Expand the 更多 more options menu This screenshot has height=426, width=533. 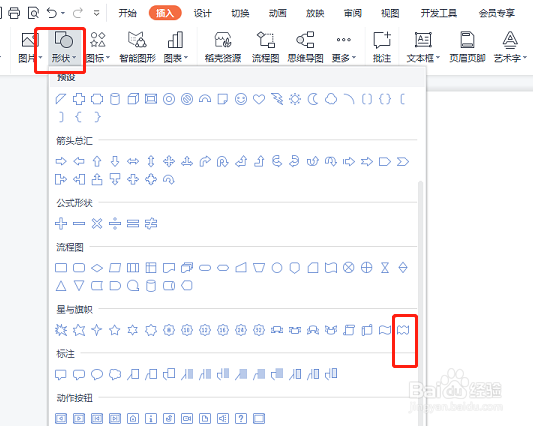344,48
